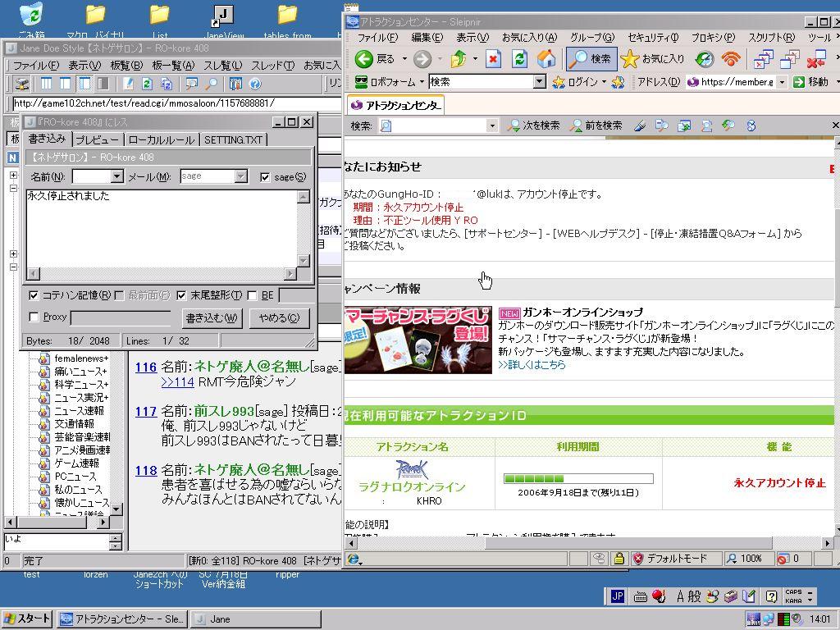This screenshot has height=630, width=840.
Task: Open the Sleipnir search bar dropdown
Action: click(492, 126)
